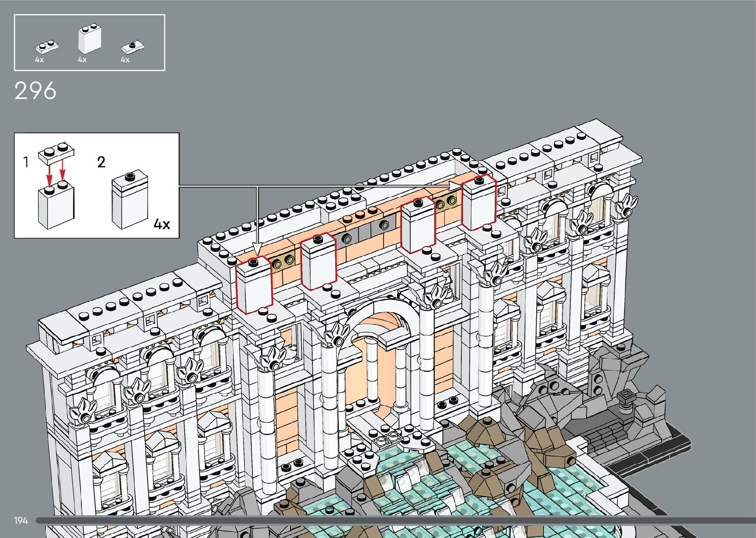The height and width of the screenshot is (538, 756).
Task: Click the sub-step number 1 label
Action: 26,162
